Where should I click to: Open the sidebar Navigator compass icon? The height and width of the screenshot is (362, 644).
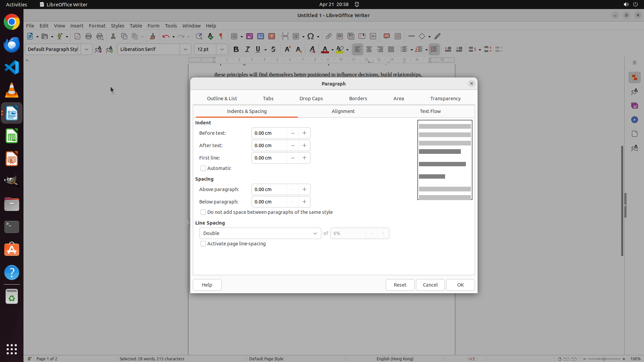click(x=634, y=120)
